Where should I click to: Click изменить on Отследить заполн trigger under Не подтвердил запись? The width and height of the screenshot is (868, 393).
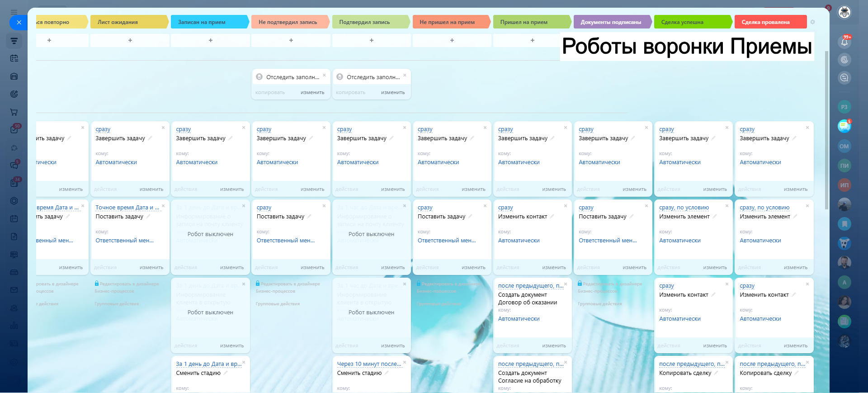click(312, 93)
